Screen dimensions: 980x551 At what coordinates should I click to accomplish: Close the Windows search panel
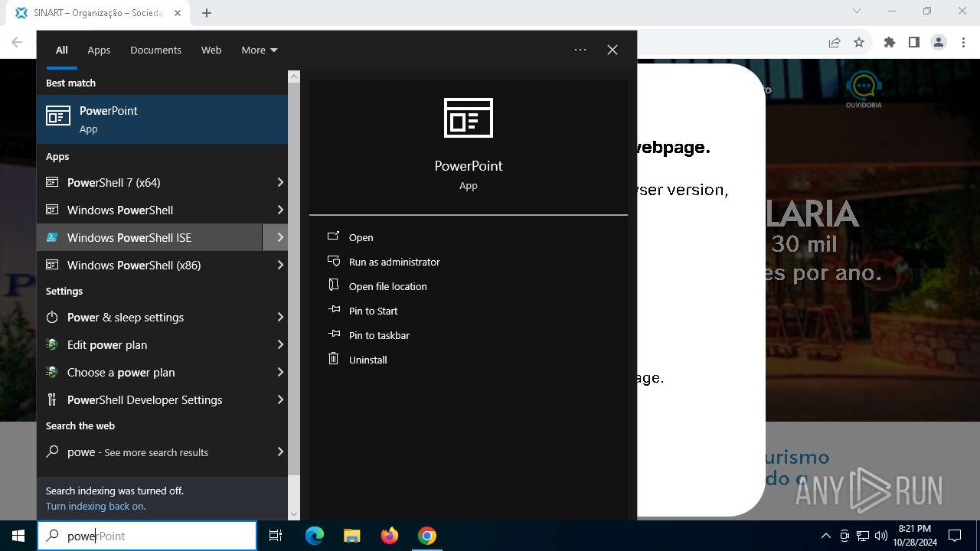[612, 50]
